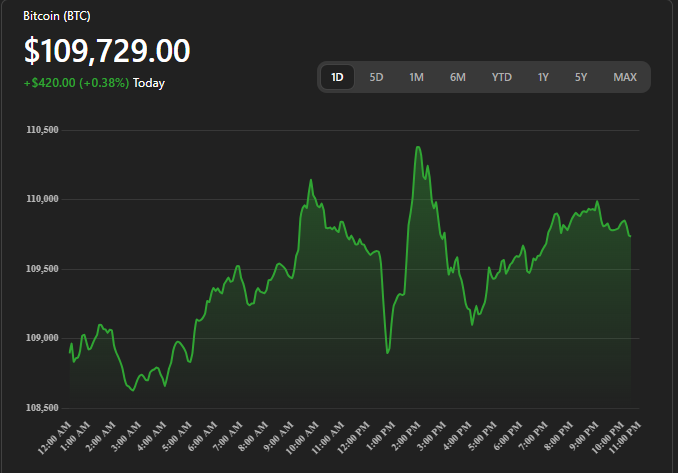Select the 1D time range tab
Screen dimensions: 678x473
click(x=337, y=77)
